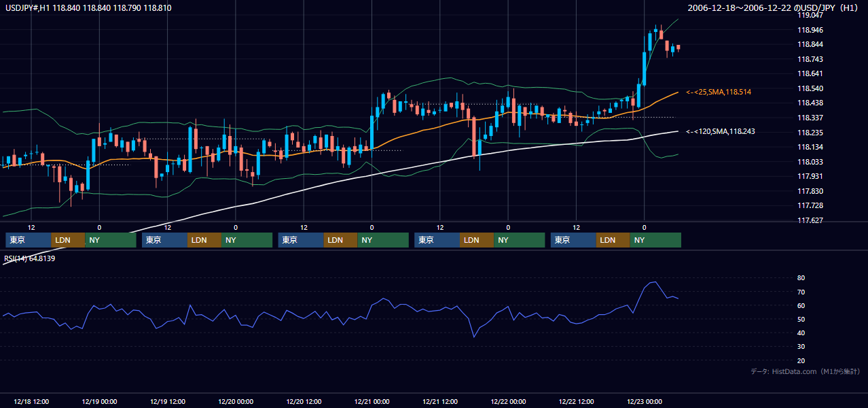Click price axis value 117.931

(x=811, y=176)
